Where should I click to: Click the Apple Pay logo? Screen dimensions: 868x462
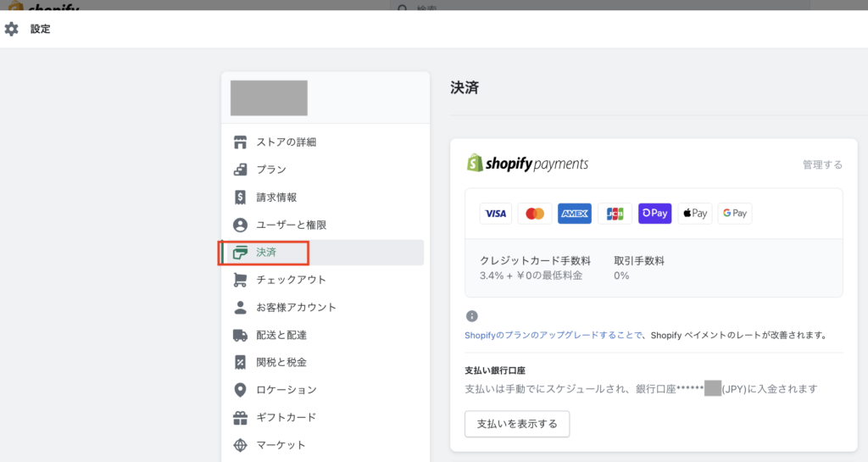(695, 214)
